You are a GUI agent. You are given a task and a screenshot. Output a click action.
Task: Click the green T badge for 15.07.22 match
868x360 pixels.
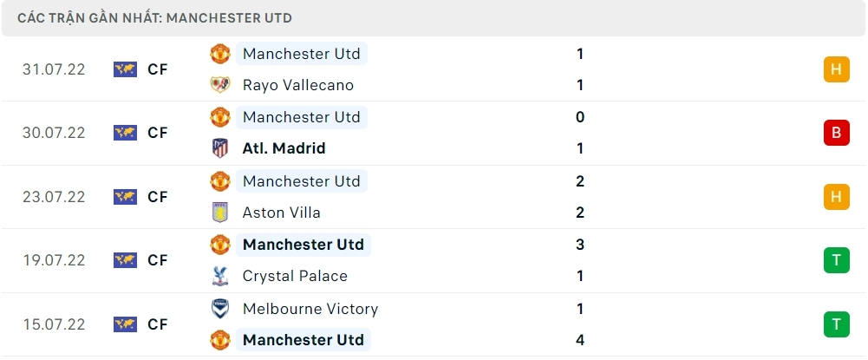[x=836, y=324]
